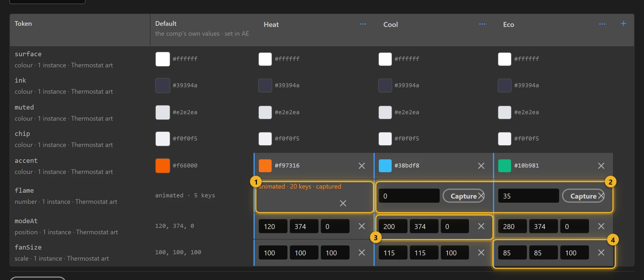Open the Eco column options menu

[602, 24]
